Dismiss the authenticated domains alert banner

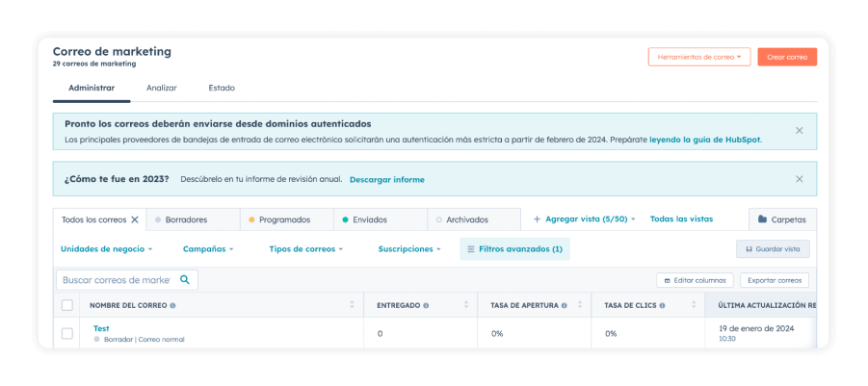799,130
